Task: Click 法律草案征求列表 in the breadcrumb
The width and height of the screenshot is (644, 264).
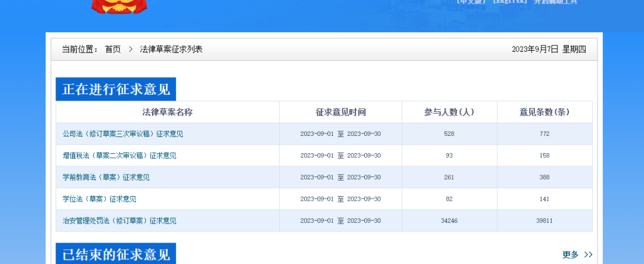Action: click(171, 49)
